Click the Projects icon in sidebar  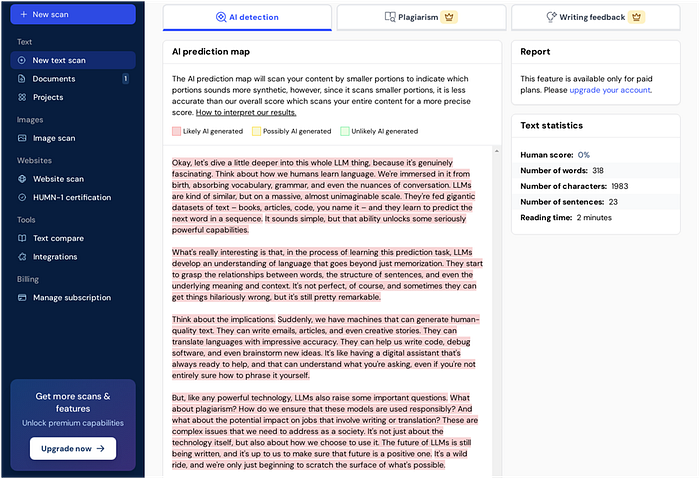coord(22,97)
